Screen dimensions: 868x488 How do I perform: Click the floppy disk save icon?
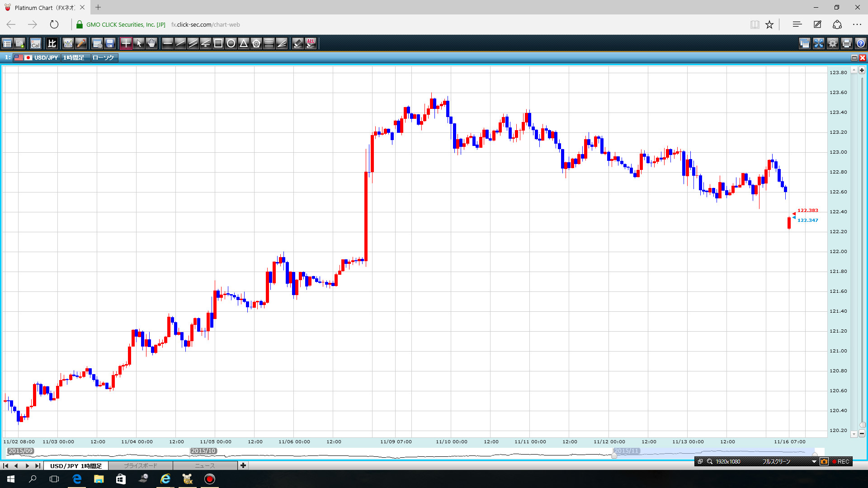pos(110,43)
